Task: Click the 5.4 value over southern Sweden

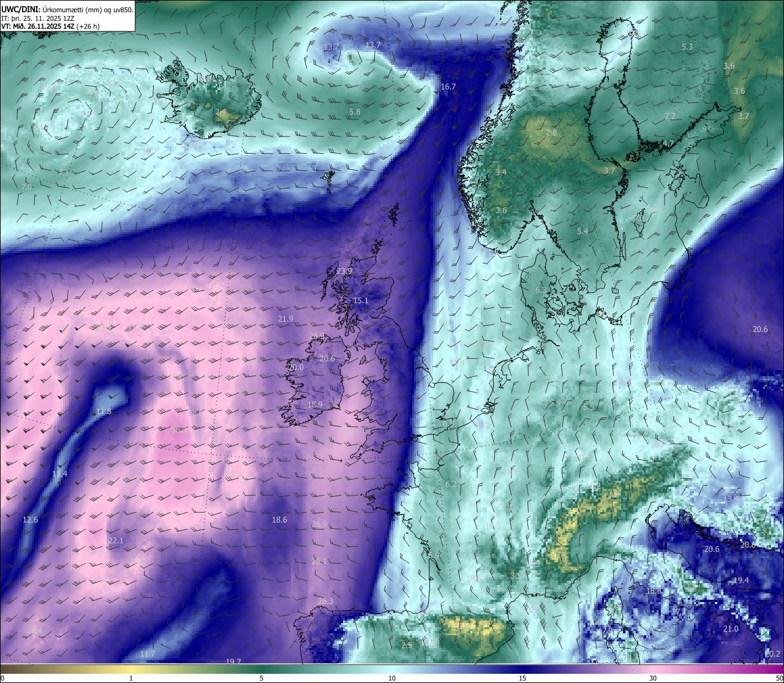Action: coord(582,232)
